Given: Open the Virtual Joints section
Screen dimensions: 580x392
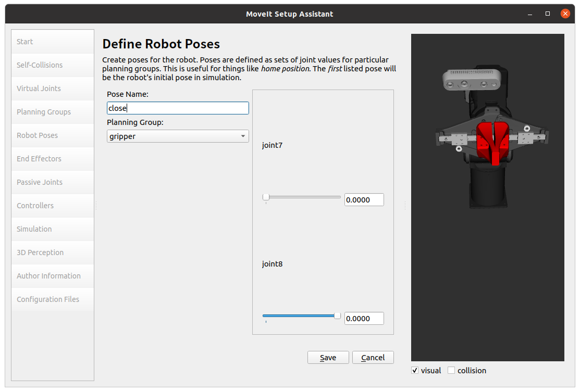Looking at the screenshot, I should tap(53, 88).
